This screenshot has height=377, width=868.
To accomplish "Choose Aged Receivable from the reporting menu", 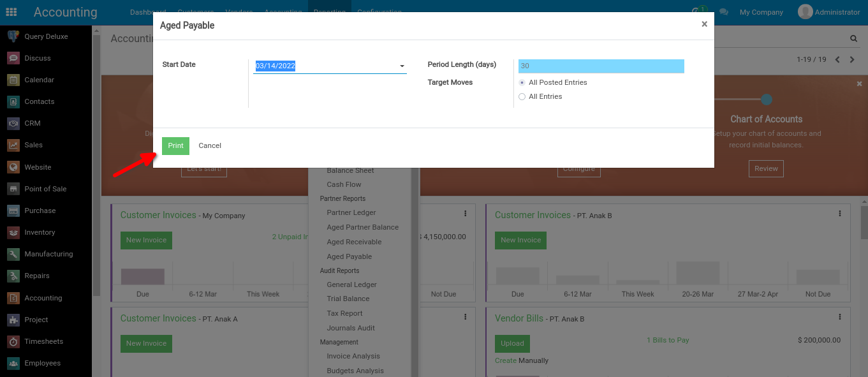I will tap(354, 242).
